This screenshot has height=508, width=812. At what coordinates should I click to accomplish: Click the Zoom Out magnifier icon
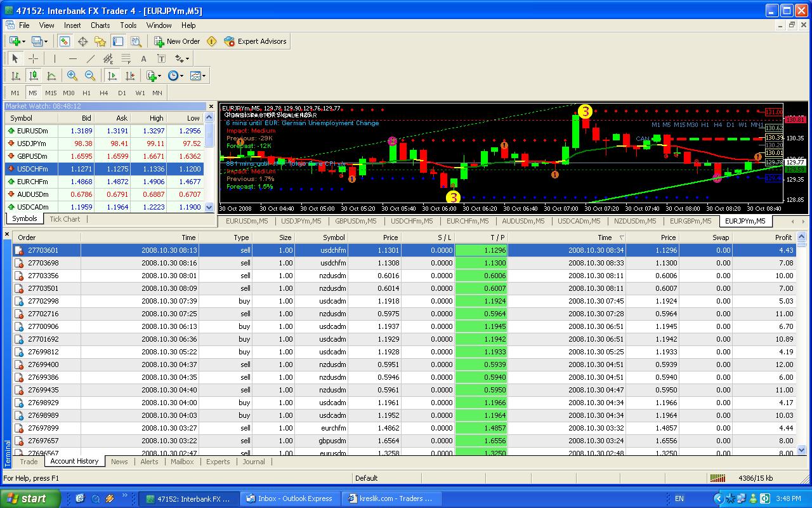pyautogui.click(x=90, y=76)
